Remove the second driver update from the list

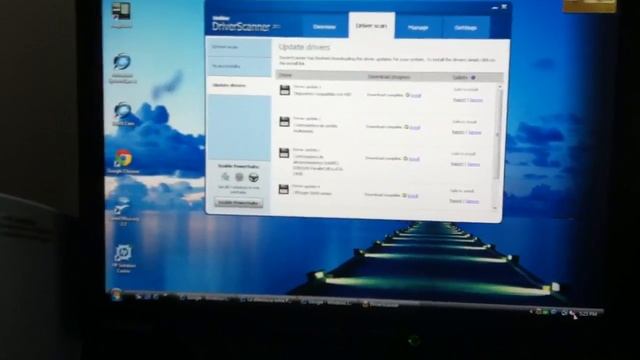click(475, 133)
